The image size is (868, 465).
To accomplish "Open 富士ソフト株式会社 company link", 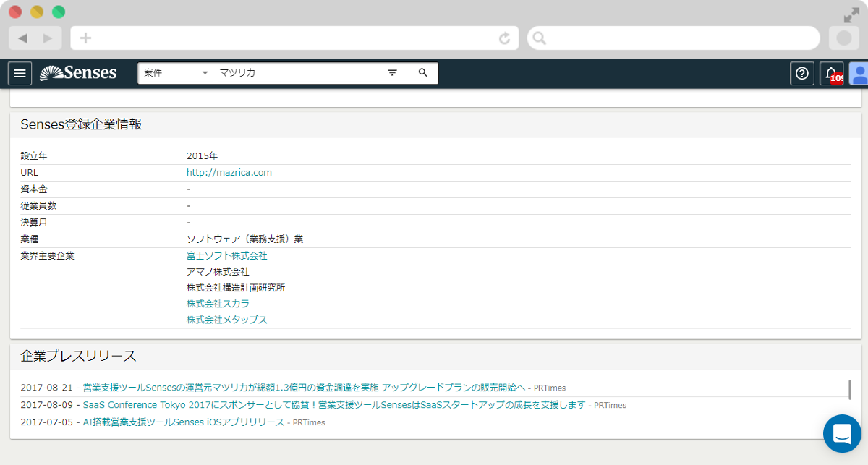I will (227, 256).
